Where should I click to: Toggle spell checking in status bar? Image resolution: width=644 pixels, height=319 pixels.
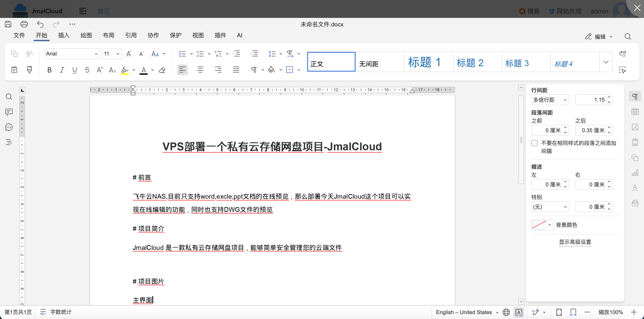click(x=519, y=312)
